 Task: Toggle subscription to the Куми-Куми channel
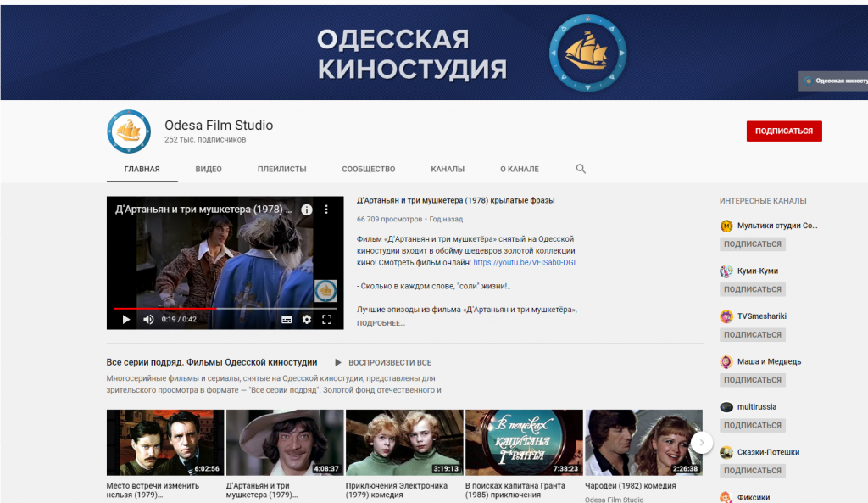(752, 288)
